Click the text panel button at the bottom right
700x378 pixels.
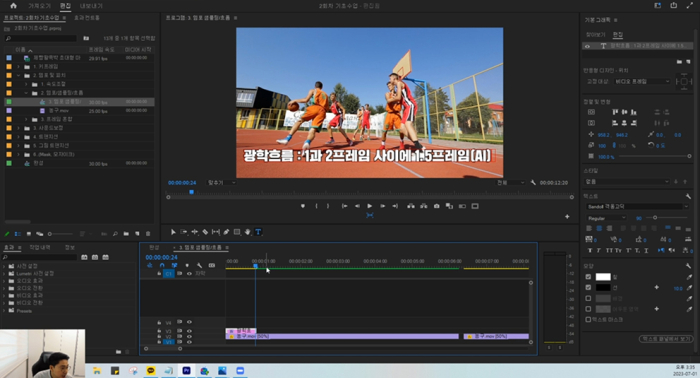click(667, 339)
